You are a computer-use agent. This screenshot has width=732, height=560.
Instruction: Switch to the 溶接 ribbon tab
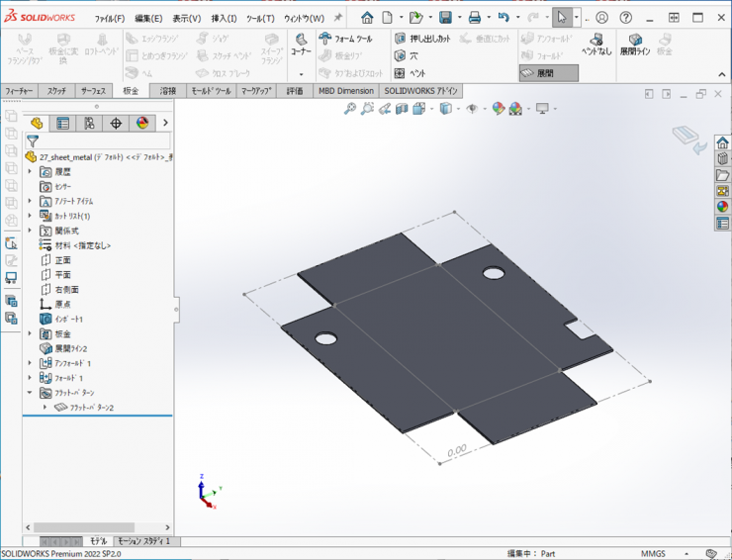(x=166, y=90)
